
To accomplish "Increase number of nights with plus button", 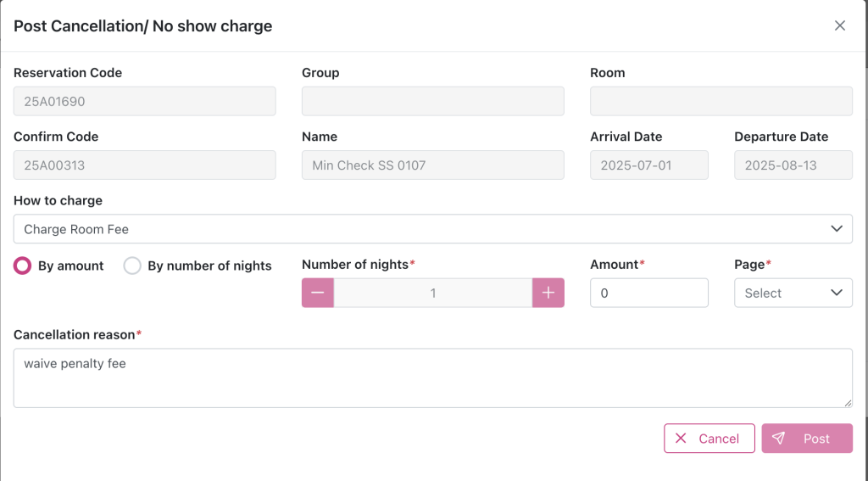I will click(x=548, y=293).
